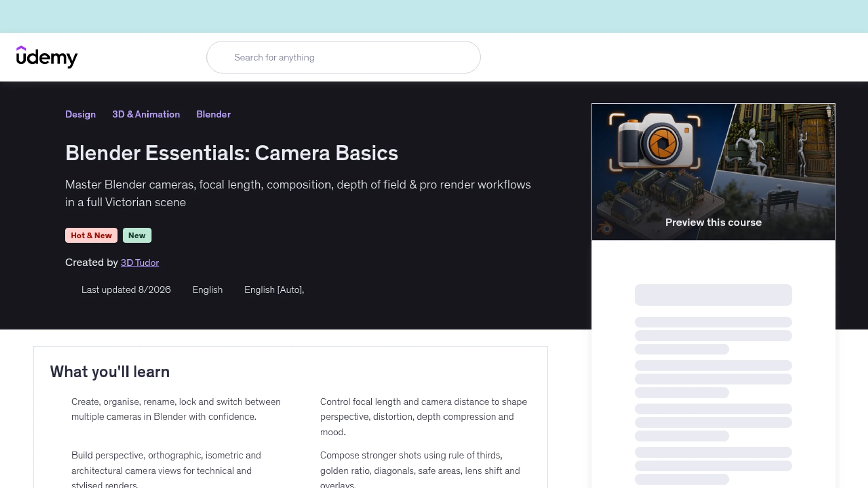Click the What you'll learn heading

(110, 372)
